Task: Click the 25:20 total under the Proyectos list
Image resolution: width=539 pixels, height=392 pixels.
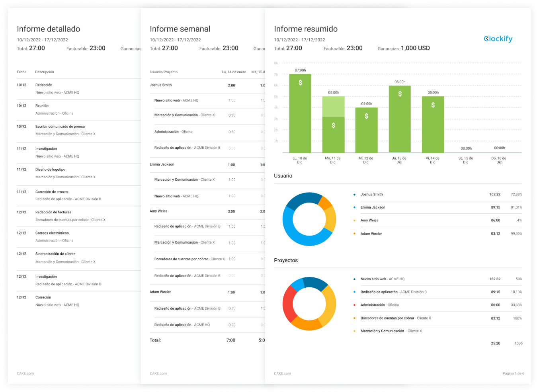Action: [x=496, y=343]
